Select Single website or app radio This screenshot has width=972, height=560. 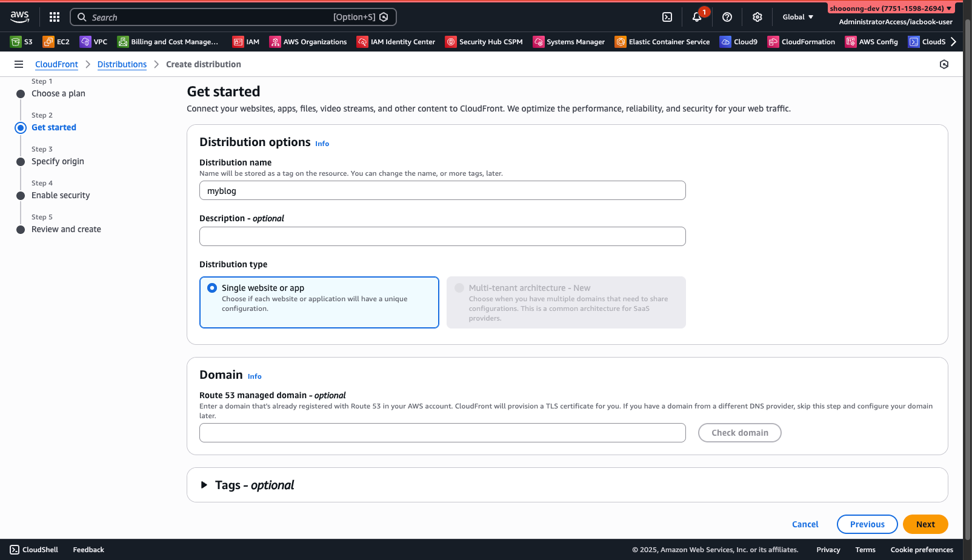click(x=212, y=288)
